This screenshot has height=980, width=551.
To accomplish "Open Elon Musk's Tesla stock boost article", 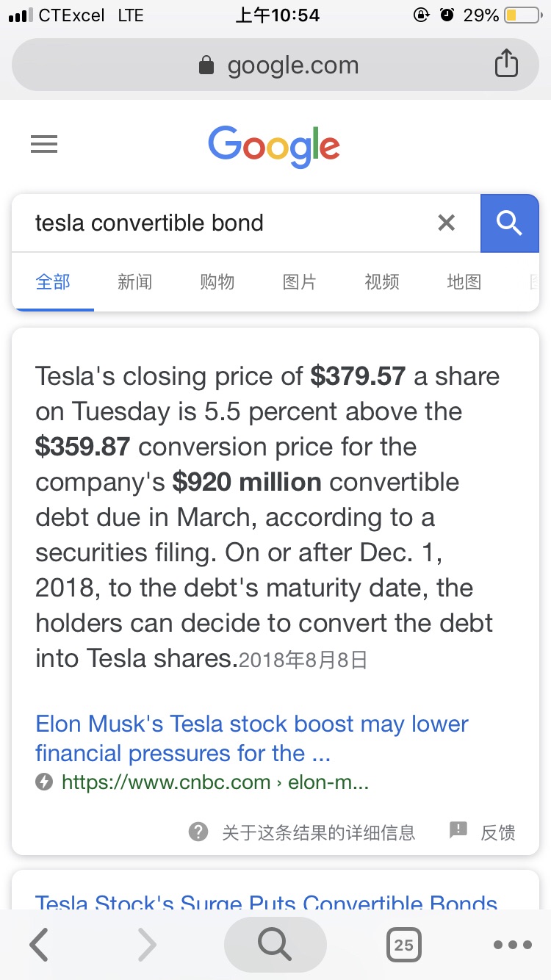I will pyautogui.click(x=251, y=738).
